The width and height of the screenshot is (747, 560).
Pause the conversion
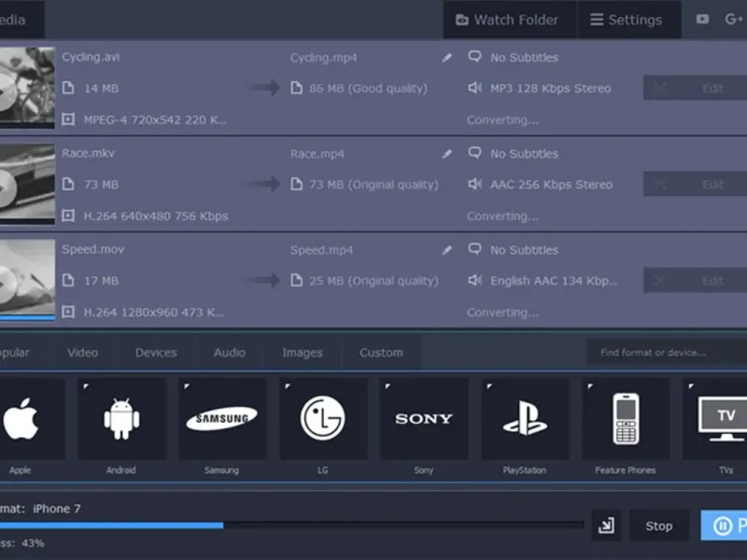(x=724, y=525)
